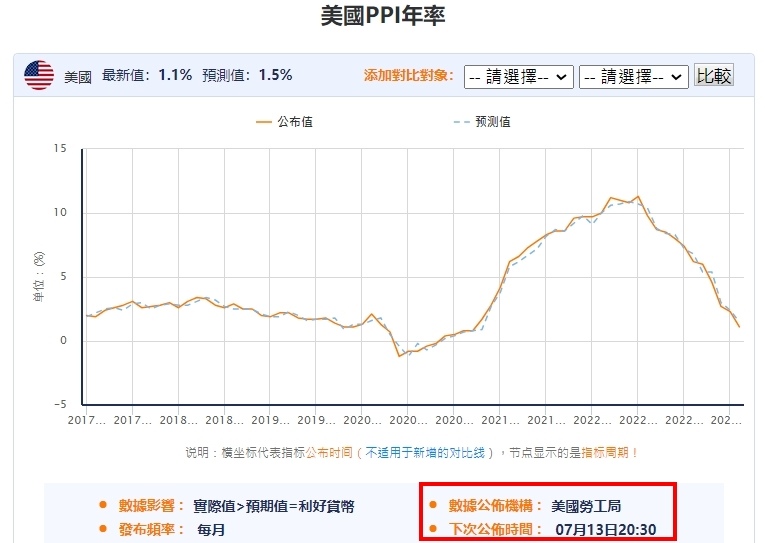Click the 美國勞工局 agency name
Viewport: 765px width, 543px height.
[x=586, y=506]
